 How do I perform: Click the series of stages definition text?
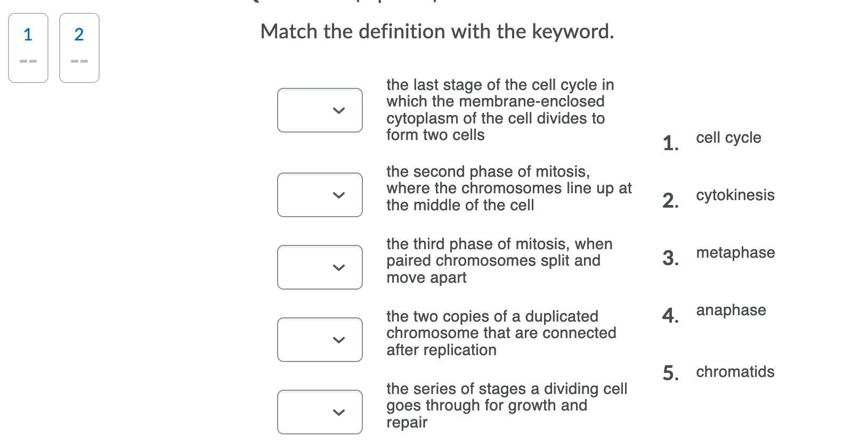coord(506,406)
